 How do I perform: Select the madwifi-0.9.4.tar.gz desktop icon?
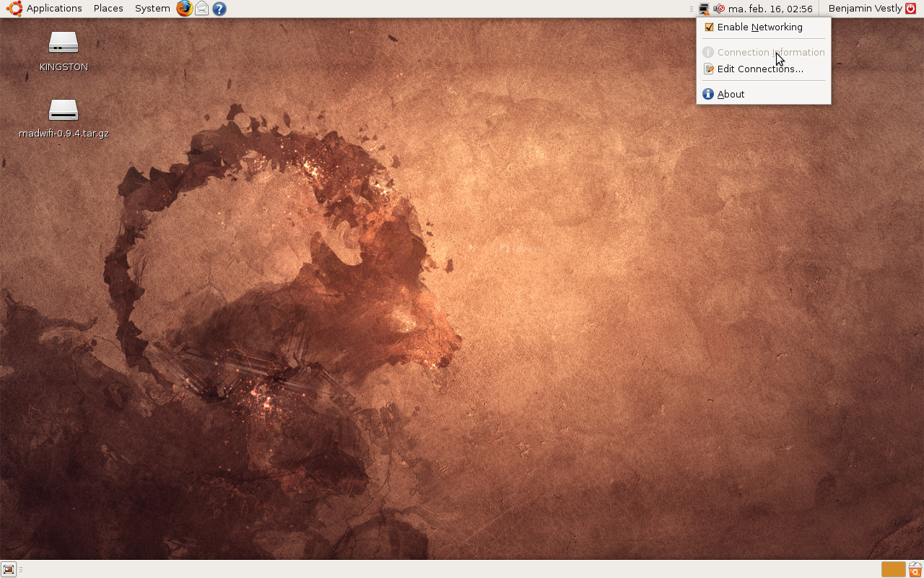click(x=64, y=111)
